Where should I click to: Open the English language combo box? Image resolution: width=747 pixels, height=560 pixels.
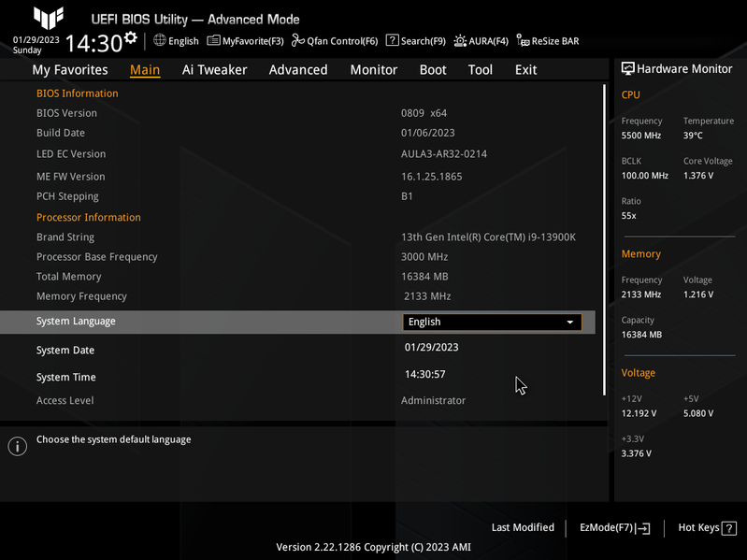coord(486,322)
